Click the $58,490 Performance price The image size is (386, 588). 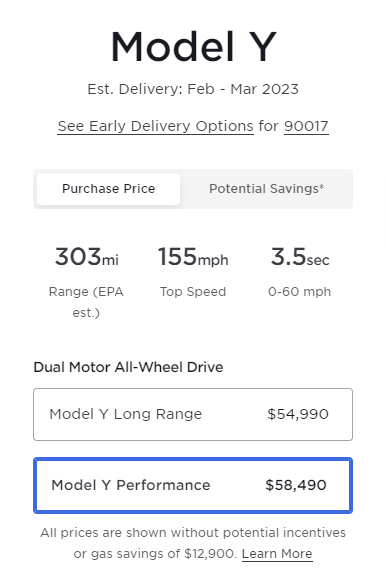click(x=296, y=485)
